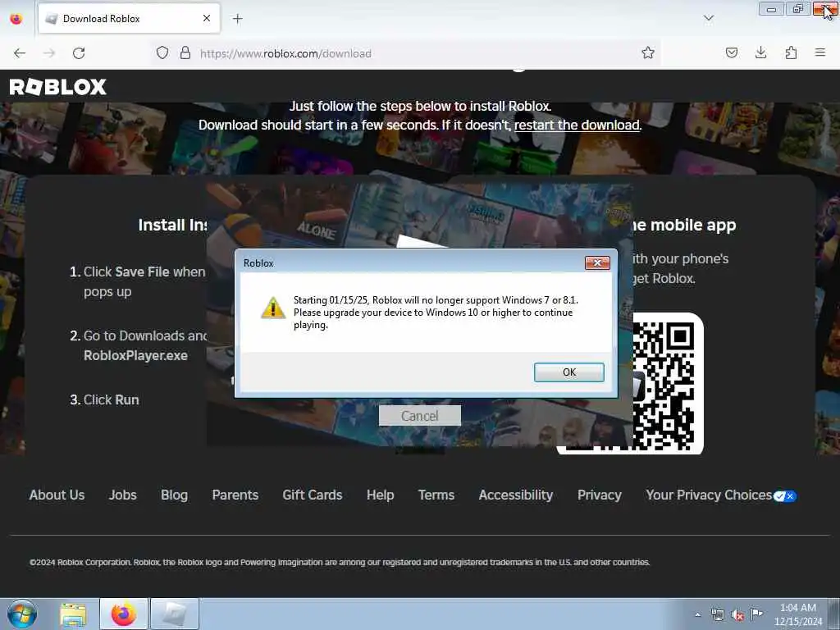Click the muted volume tray icon

[x=737, y=615]
